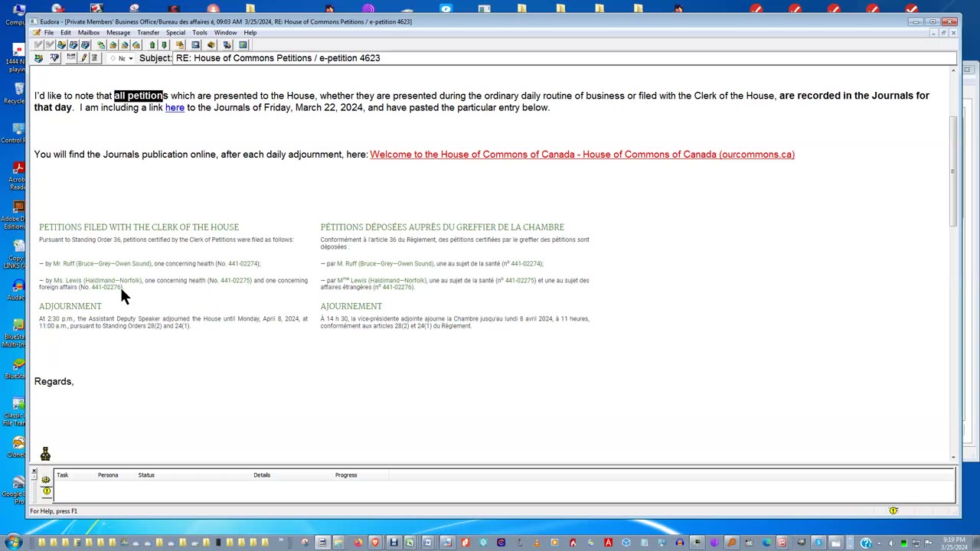This screenshot has height=551, width=980.
Task: Follow the 'here' link to the Journals
Action: (x=175, y=108)
